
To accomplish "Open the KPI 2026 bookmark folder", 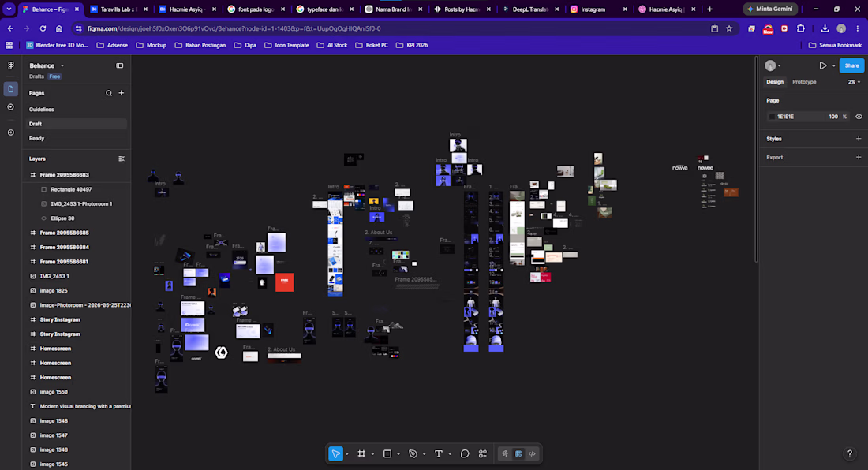I will 412,45.
